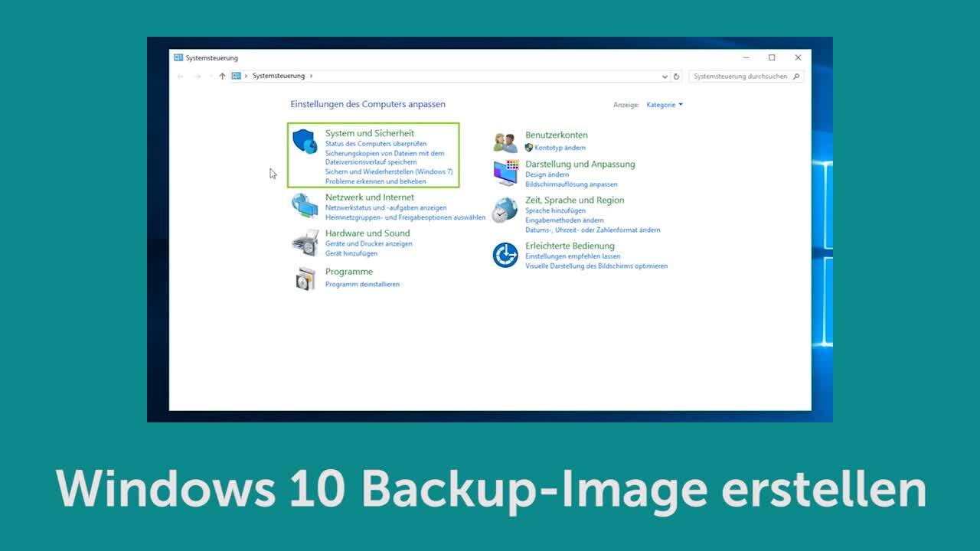Open Zeit, Sprache und Region heading
The height and width of the screenshot is (551, 980).
tap(575, 201)
